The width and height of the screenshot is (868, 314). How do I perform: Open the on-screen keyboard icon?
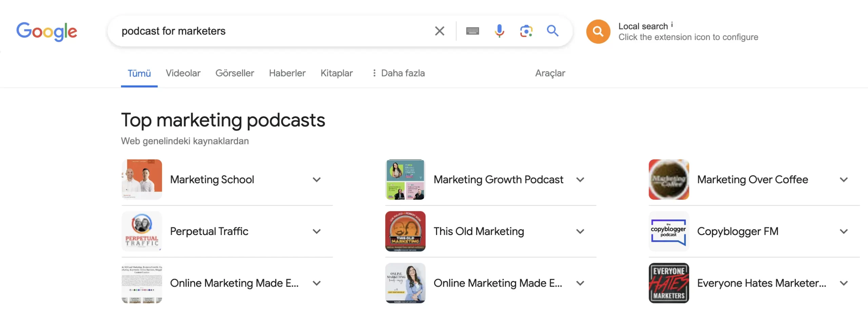[x=472, y=31]
